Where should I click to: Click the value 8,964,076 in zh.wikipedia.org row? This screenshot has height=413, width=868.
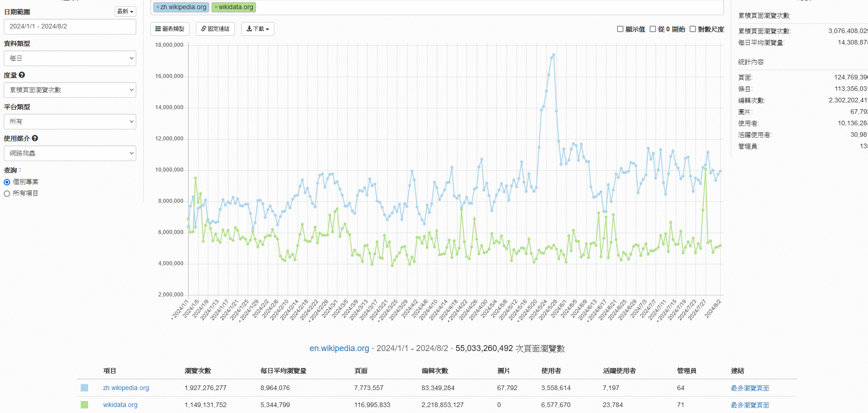(x=275, y=388)
